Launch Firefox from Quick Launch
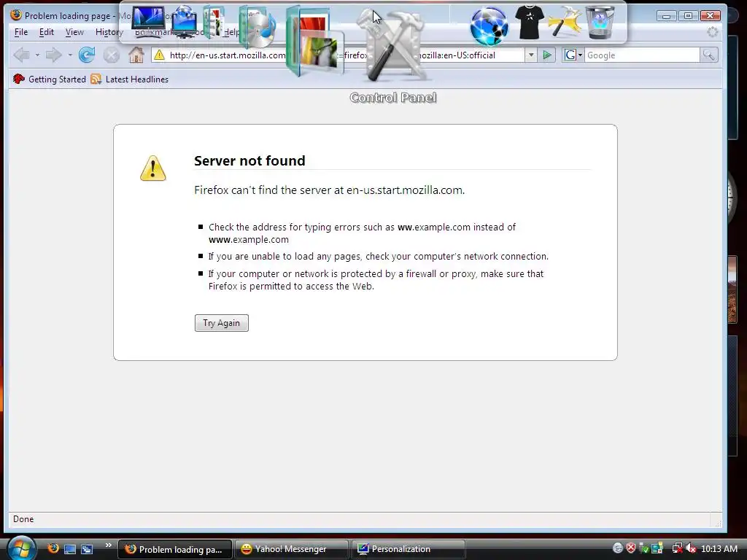This screenshot has width=747, height=560. 53,548
